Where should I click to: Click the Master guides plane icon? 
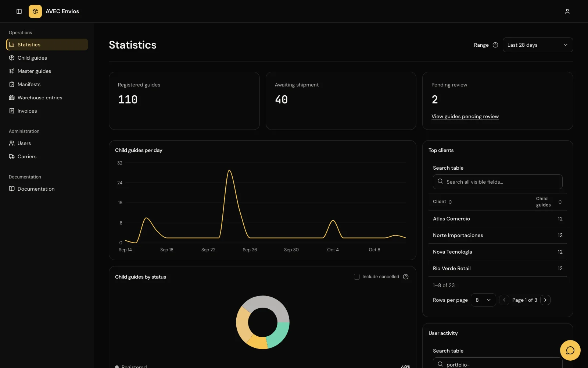[12, 71]
